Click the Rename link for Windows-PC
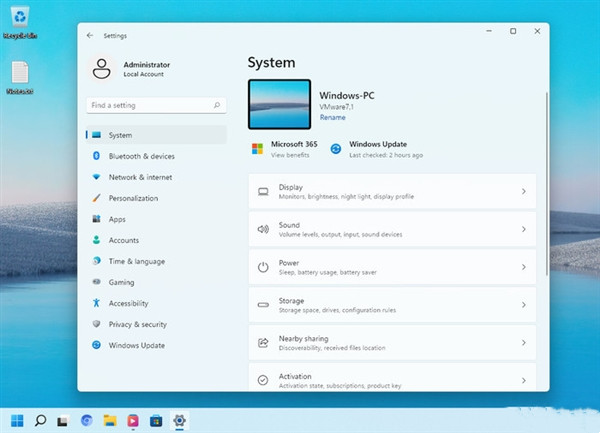 point(332,117)
